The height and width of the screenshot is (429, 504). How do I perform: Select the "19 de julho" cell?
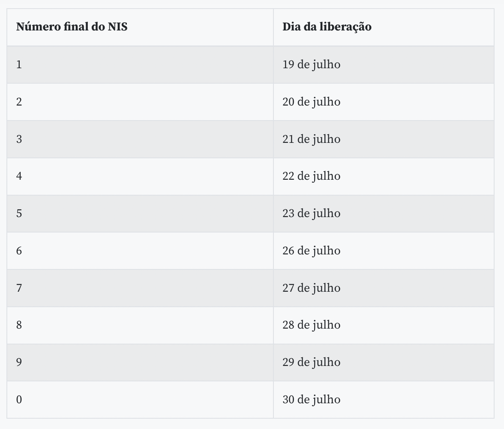(x=312, y=65)
